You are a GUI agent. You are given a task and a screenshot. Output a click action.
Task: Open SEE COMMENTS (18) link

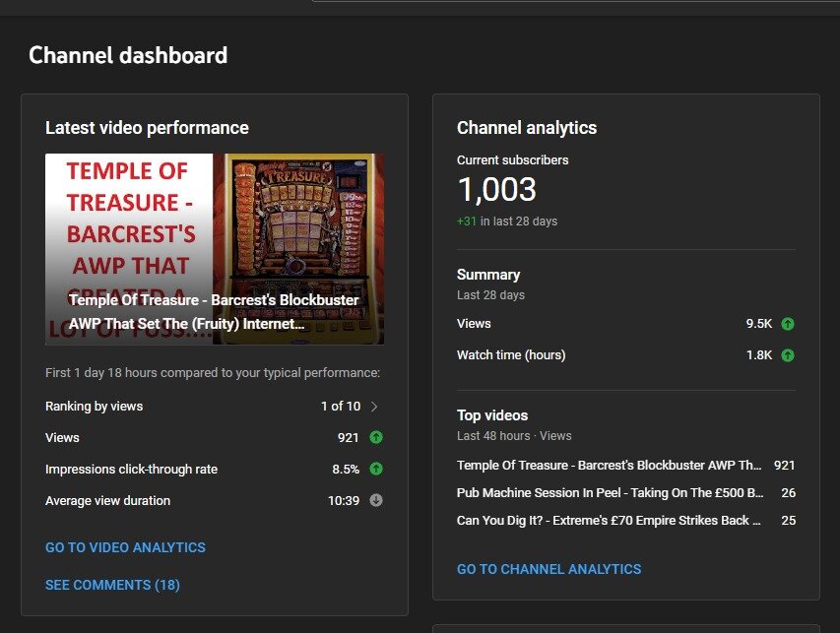click(112, 585)
